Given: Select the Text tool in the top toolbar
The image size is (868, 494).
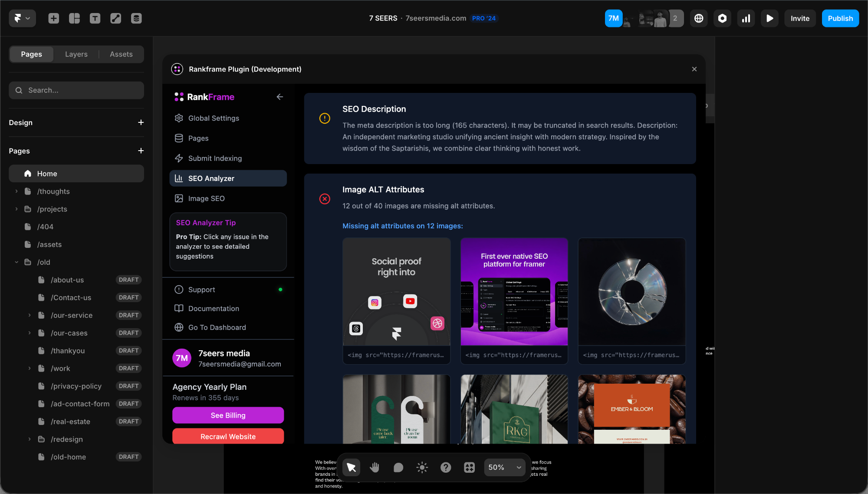Looking at the screenshot, I should (95, 18).
